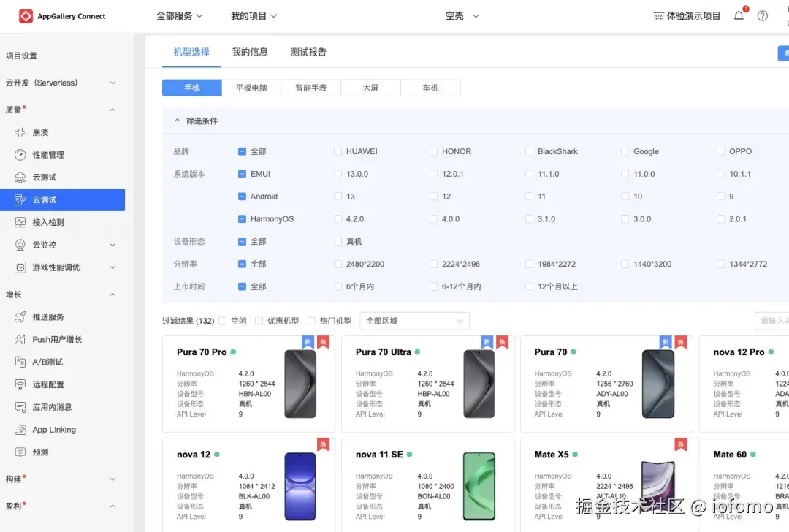The width and height of the screenshot is (789, 532).
Task: Select the 平板电脑 device category tab
Action: point(251,87)
